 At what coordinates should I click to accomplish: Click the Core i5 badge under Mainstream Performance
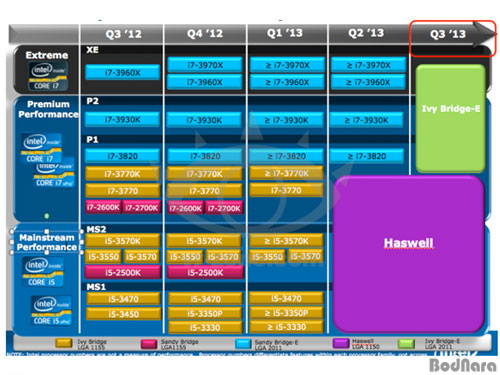coord(43,272)
